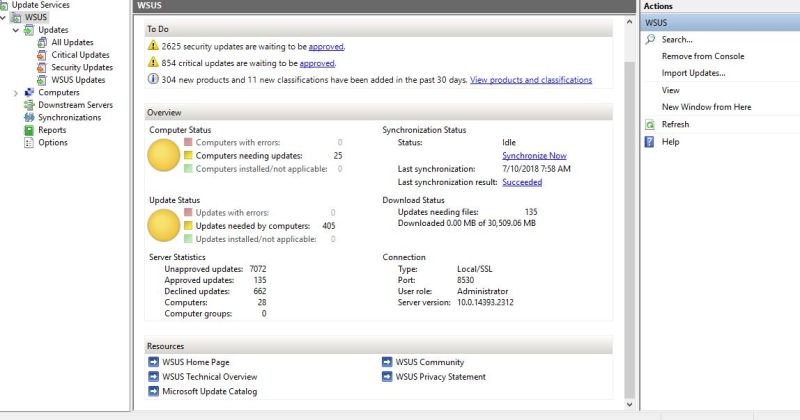
Task: Collapse the WSUS server node
Action: point(3,17)
